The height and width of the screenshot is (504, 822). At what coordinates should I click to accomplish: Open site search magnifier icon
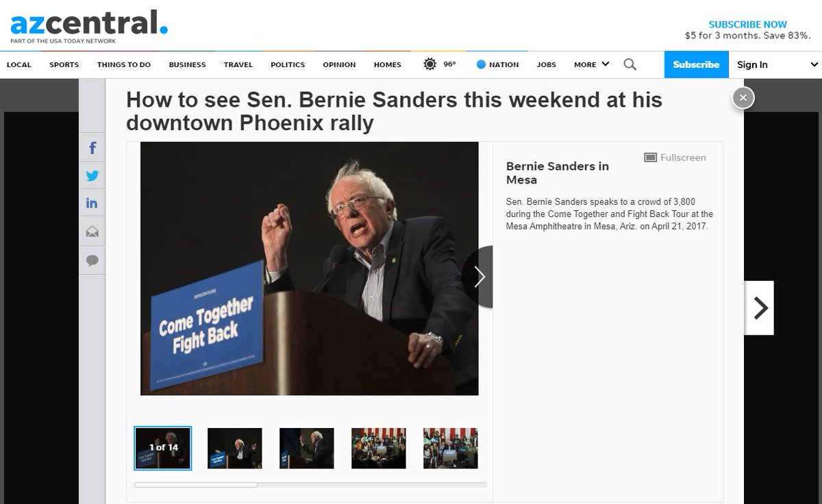(630, 64)
